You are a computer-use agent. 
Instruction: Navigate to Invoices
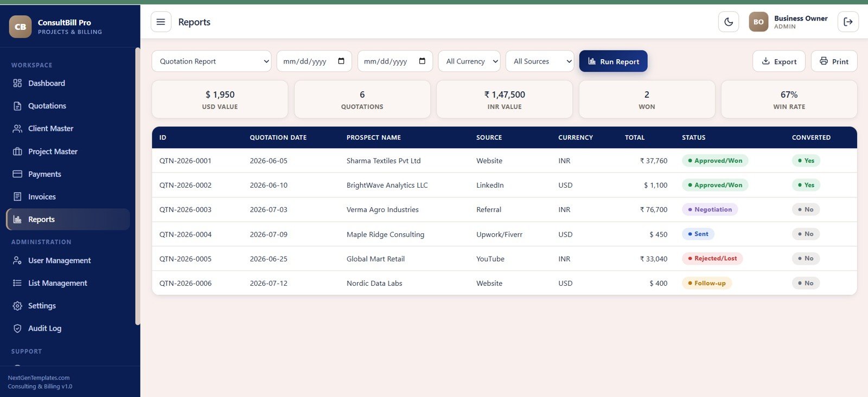tap(68, 197)
